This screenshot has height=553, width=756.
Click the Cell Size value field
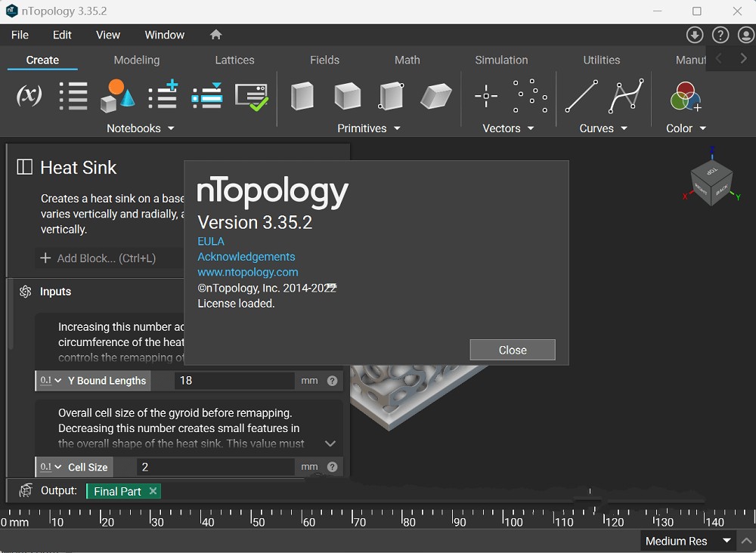point(215,467)
